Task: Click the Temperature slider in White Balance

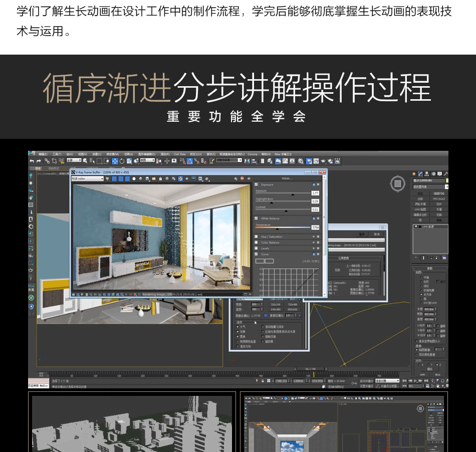Action: [x=282, y=228]
